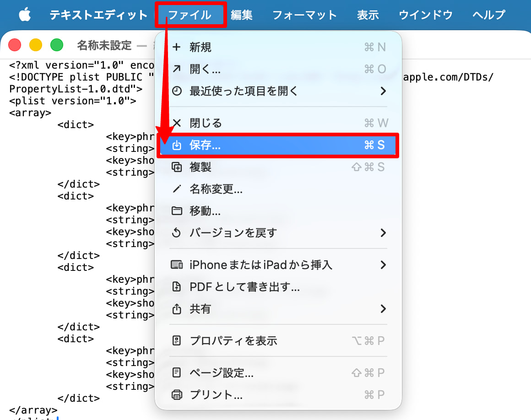Screen dimensions: 531x420
Task: Click the properties icon beside プロパティを表示
Action: [x=177, y=340]
